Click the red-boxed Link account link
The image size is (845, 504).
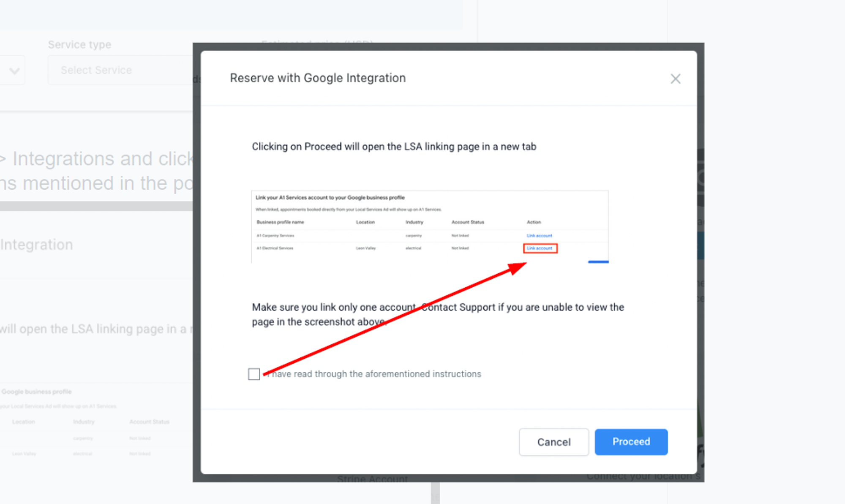point(540,248)
